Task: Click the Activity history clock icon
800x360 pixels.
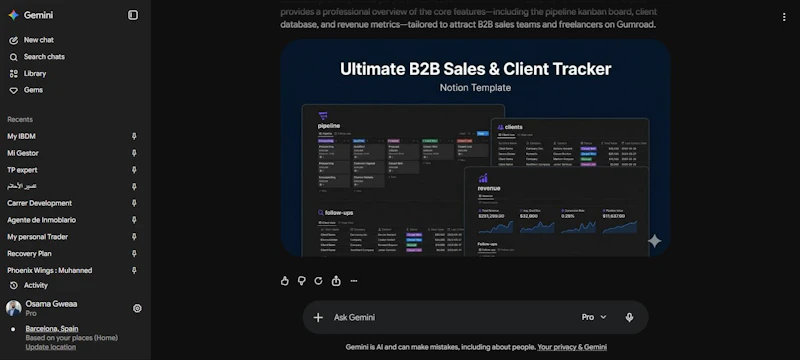Action: coord(14,286)
